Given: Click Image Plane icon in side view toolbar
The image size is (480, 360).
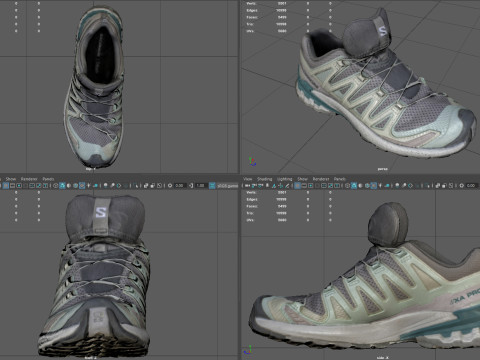Looking at the screenshot, I should click(274, 186).
